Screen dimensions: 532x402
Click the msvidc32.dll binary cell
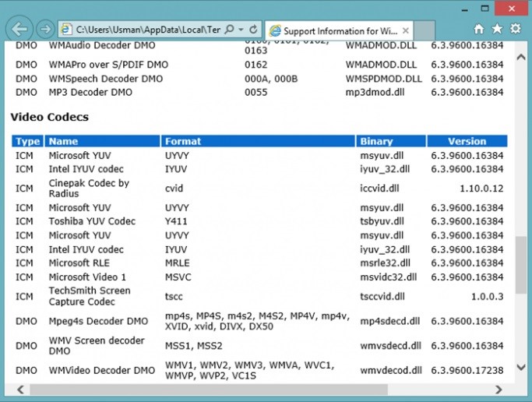point(389,277)
